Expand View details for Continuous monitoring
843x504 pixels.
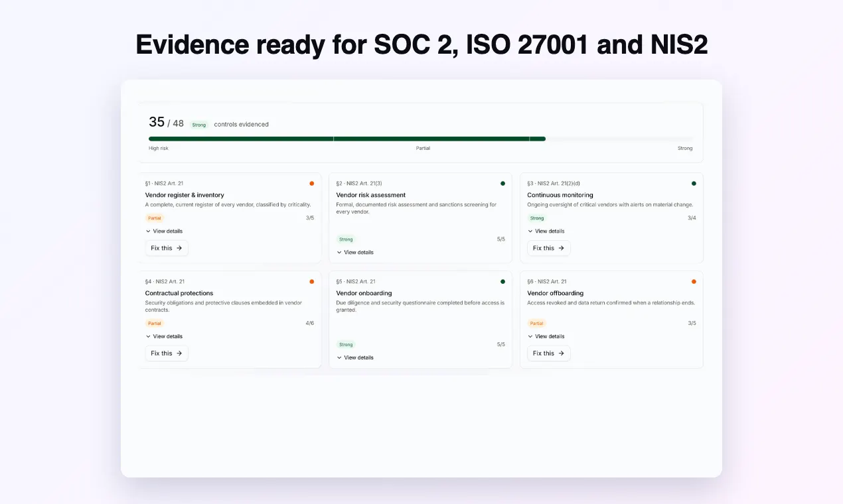click(x=546, y=231)
